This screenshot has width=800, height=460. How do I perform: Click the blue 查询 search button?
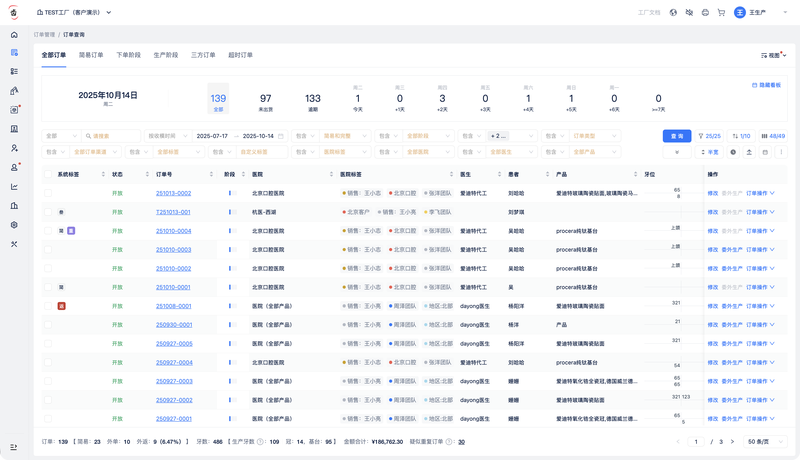click(676, 136)
